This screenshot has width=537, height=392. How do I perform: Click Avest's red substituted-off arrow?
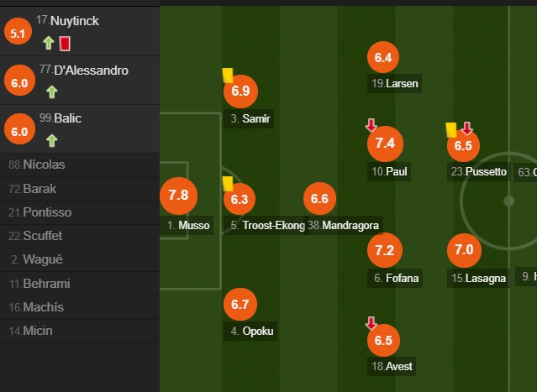tap(371, 322)
